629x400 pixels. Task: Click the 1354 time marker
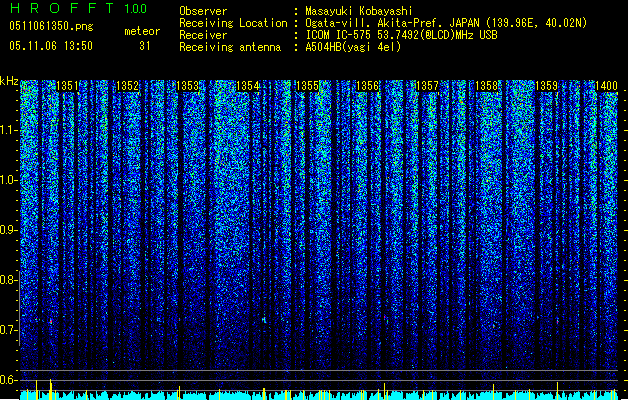248,86
